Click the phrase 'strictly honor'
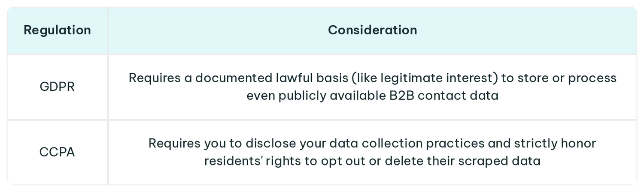 click(556, 144)
